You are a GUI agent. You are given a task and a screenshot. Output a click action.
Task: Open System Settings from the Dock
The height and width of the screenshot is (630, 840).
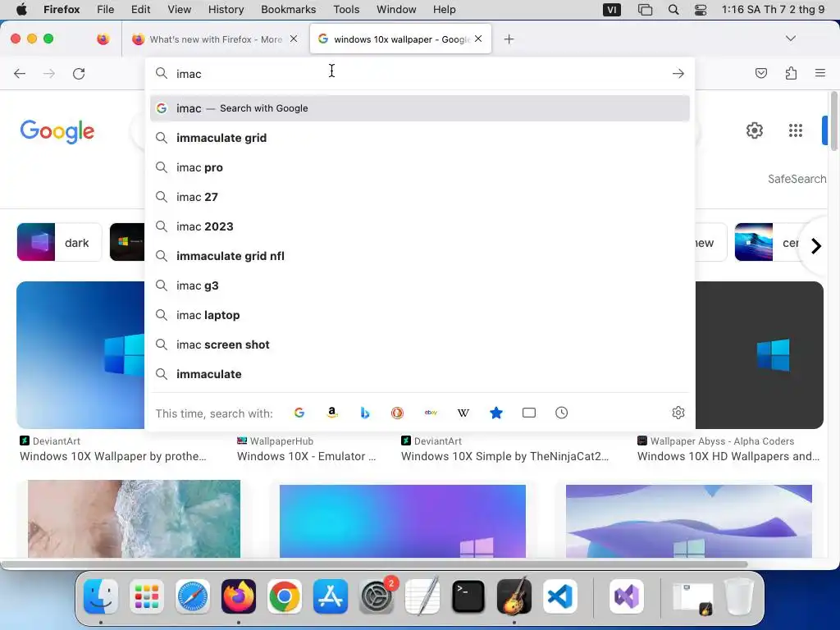(x=376, y=596)
